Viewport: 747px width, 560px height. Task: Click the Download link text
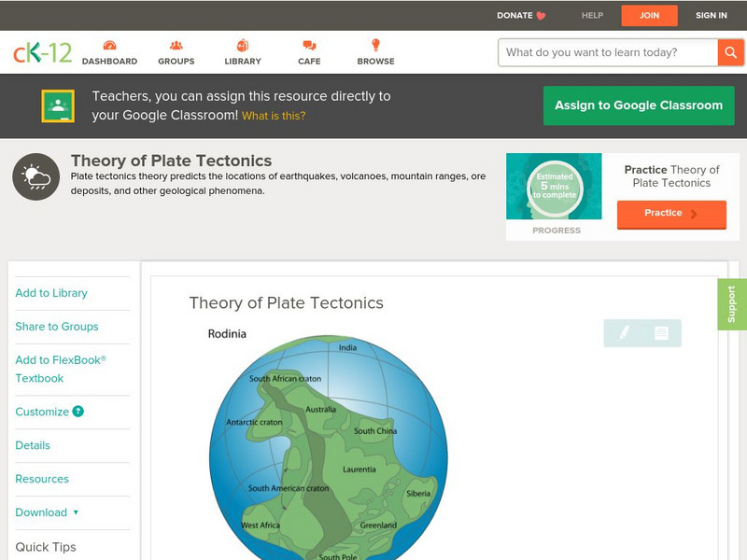pyautogui.click(x=41, y=512)
